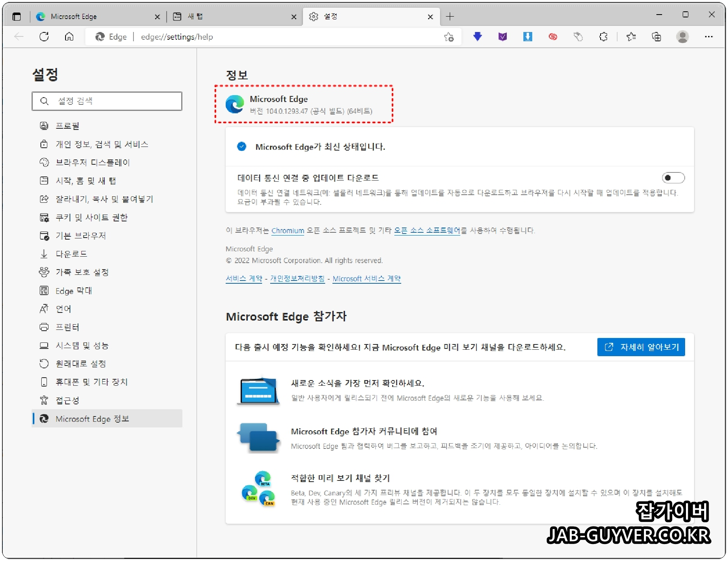The width and height of the screenshot is (728, 561).
Task: Open the Microsoft 서비스 계약 link
Action: point(367,278)
